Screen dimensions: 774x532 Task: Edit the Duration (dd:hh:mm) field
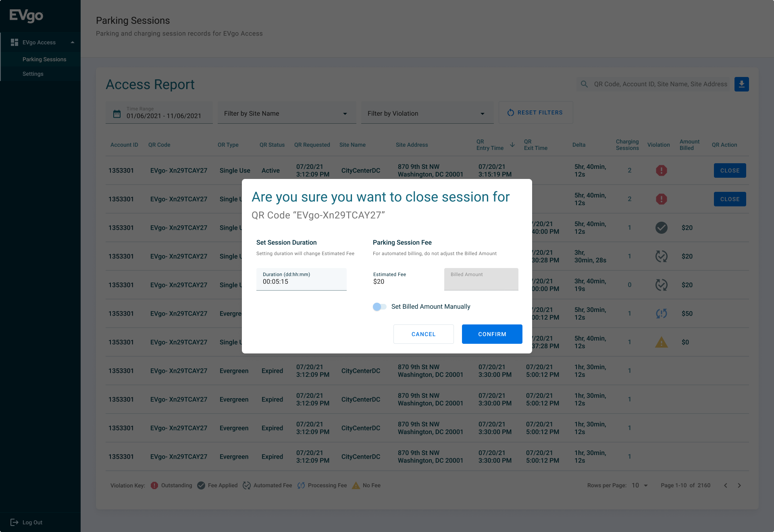point(301,279)
